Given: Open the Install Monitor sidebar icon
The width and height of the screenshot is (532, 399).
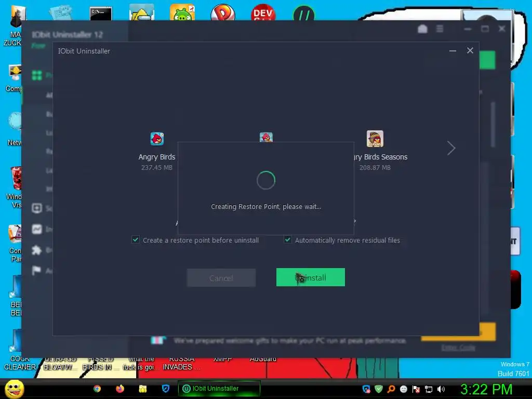Looking at the screenshot, I should (x=37, y=229).
